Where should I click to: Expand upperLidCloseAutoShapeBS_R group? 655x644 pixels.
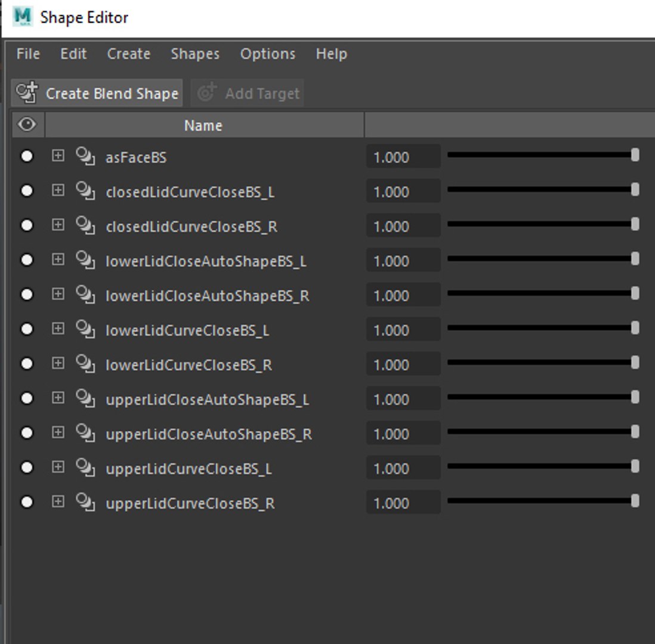[x=58, y=433]
